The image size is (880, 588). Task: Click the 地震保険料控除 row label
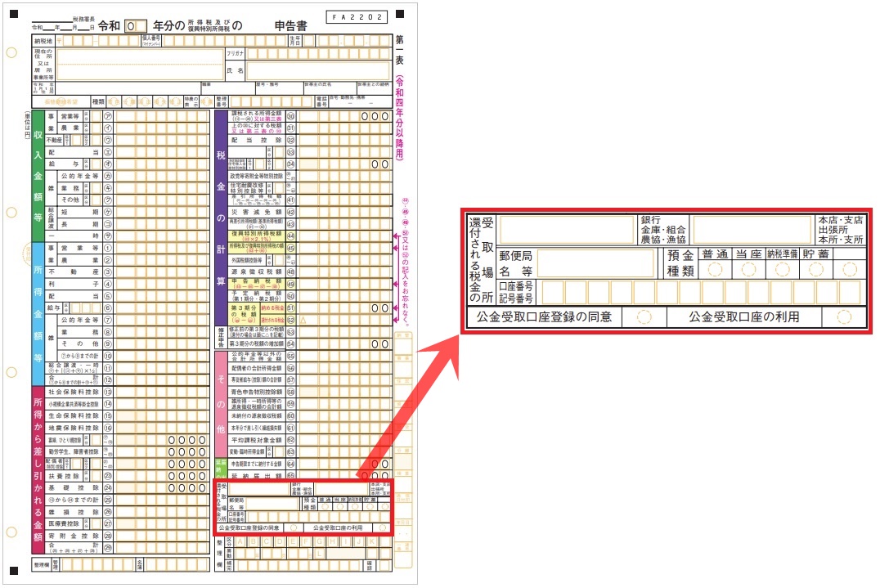73,428
